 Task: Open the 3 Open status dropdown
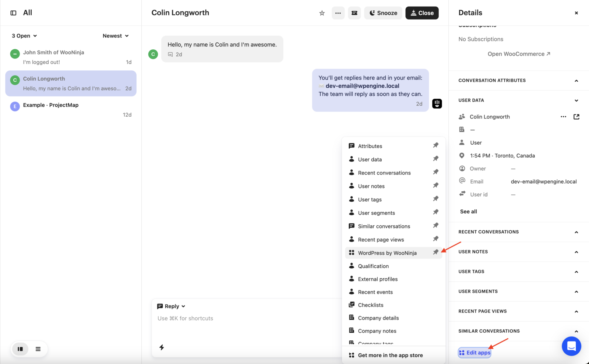pos(24,36)
